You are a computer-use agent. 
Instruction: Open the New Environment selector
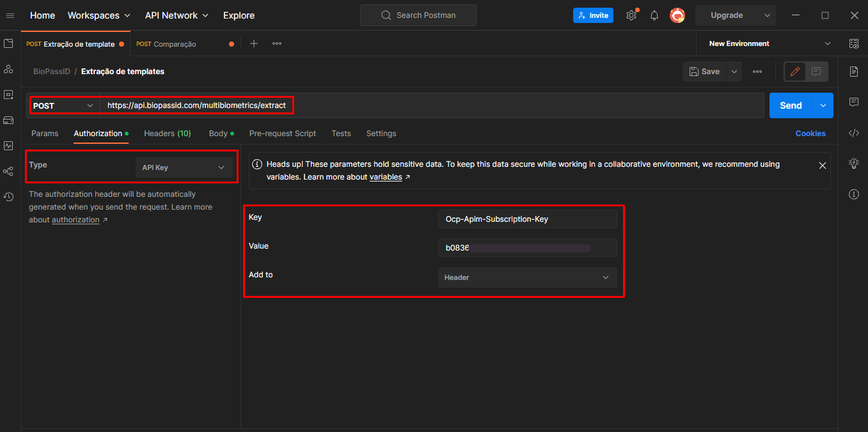[x=769, y=43]
